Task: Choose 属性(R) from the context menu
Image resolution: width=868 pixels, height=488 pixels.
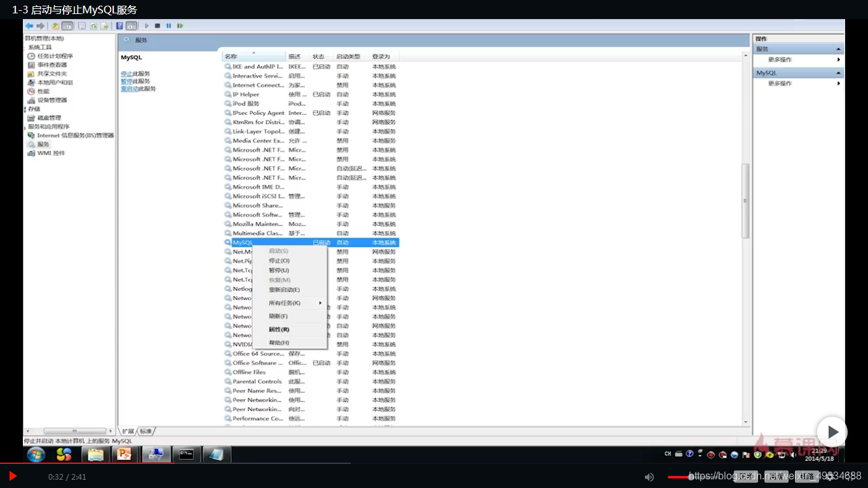Action: (290, 330)
